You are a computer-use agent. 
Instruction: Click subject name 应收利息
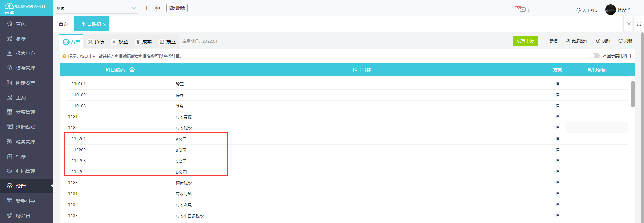click(184, 205)
